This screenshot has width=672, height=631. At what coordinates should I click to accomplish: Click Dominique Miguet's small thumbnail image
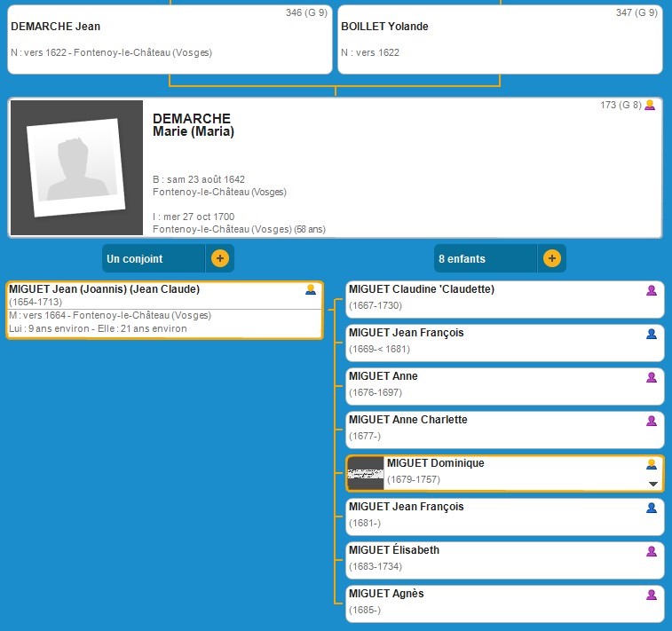click(365, 473)
